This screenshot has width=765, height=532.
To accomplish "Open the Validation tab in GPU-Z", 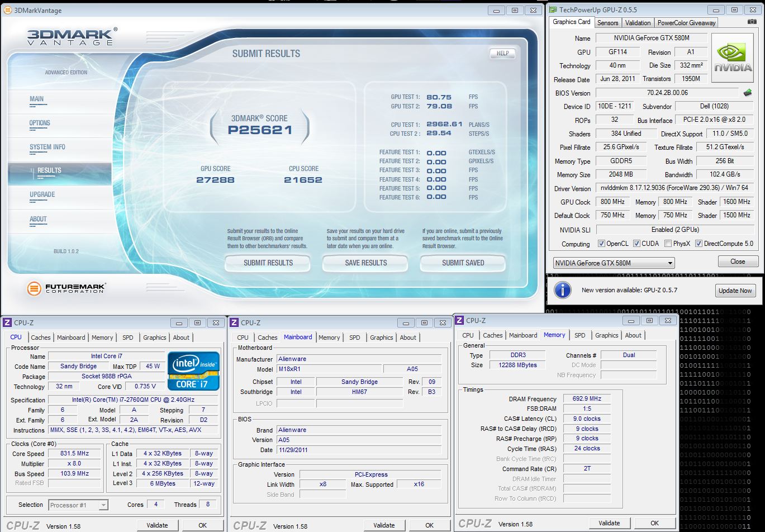I will (x=638, y=23).
